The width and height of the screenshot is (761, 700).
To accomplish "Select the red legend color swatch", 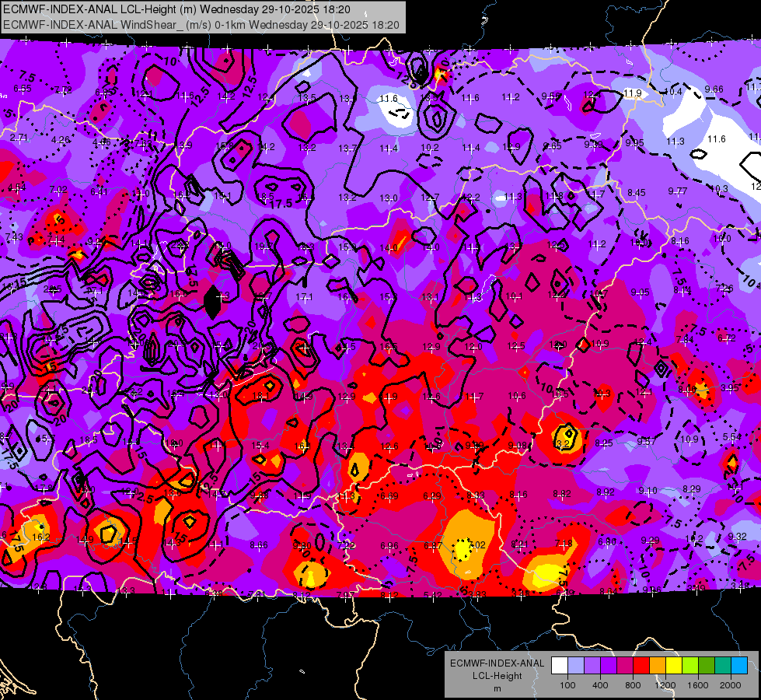I will tap(641, 666).
